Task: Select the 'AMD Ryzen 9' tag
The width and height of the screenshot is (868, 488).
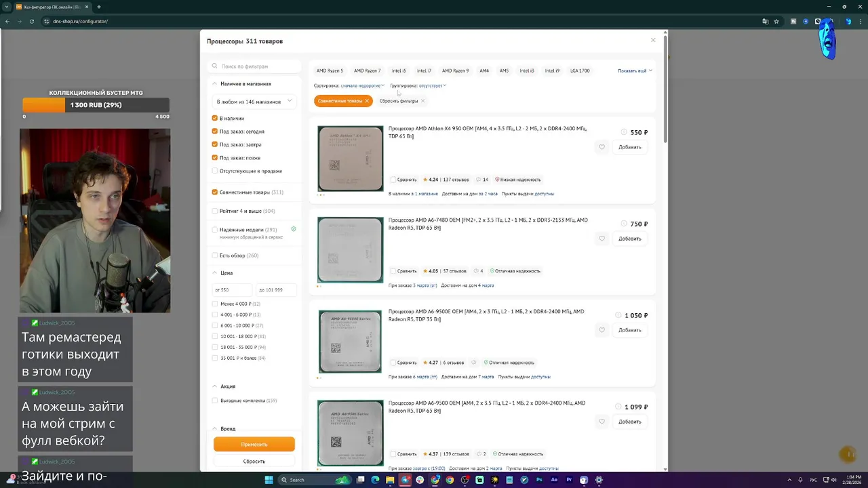Action: coord(455,70)
